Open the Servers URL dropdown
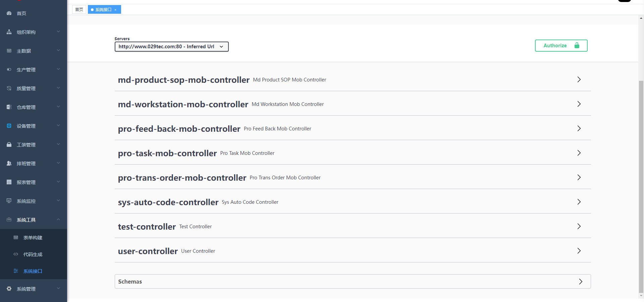The width and height of the screenshot is (644, 302). 171,47
